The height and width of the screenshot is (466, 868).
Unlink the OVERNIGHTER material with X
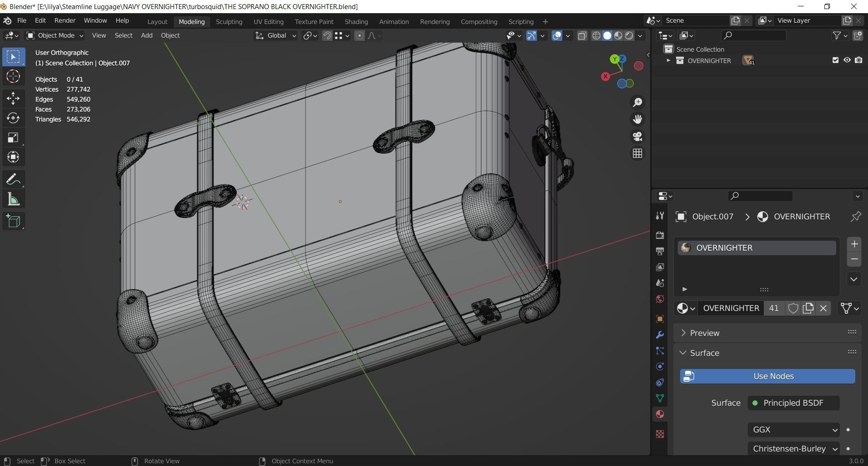(823, 308)
